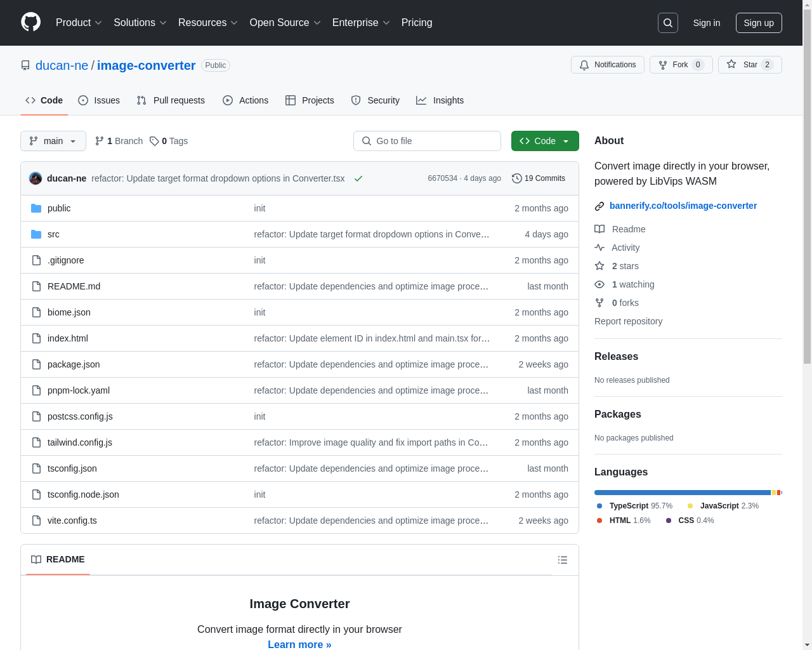Click the bell Notifications button

[x=608, y=65]
